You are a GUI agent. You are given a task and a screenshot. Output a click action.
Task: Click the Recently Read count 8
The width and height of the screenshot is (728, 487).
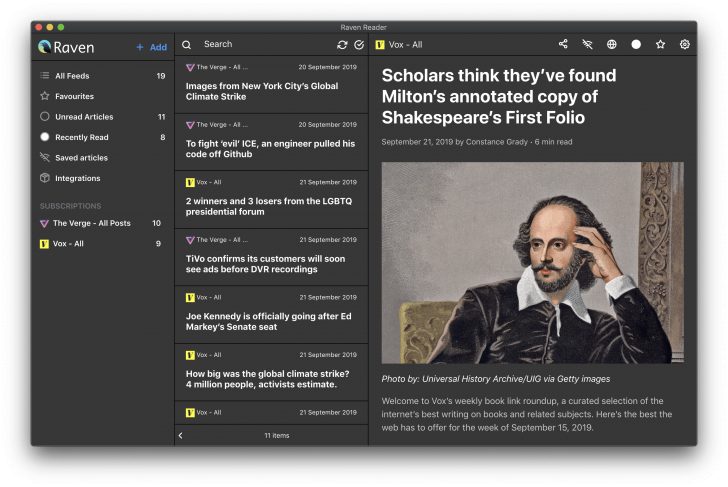[x=162, y=137]
